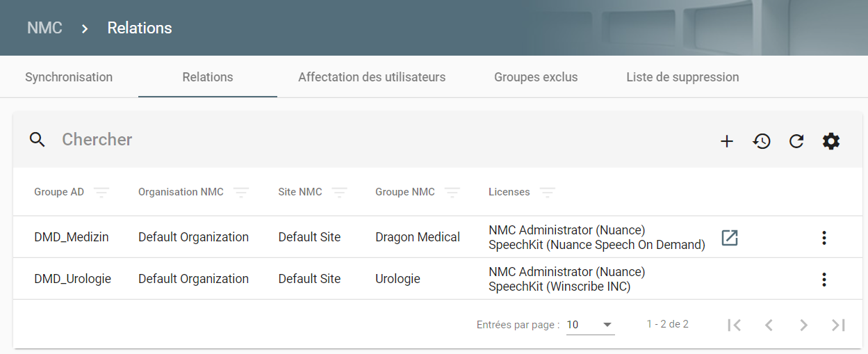868x354 pixels.
Task: Filter the Organisation NMC column
Action: pos(241,192)
